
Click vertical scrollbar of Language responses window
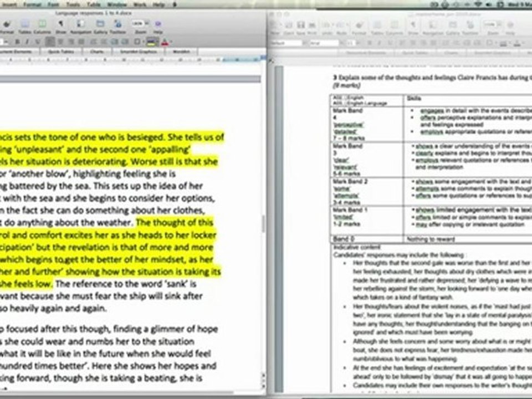click(263, 224)
